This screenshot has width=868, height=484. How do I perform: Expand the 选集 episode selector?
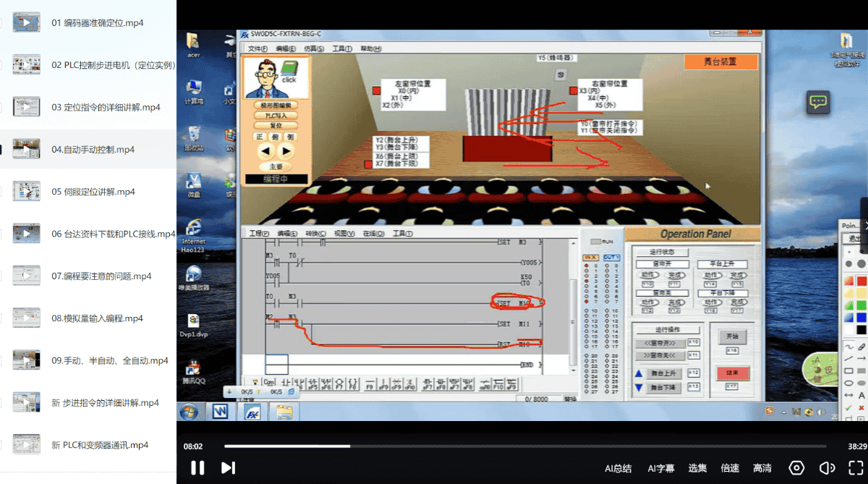697,468
